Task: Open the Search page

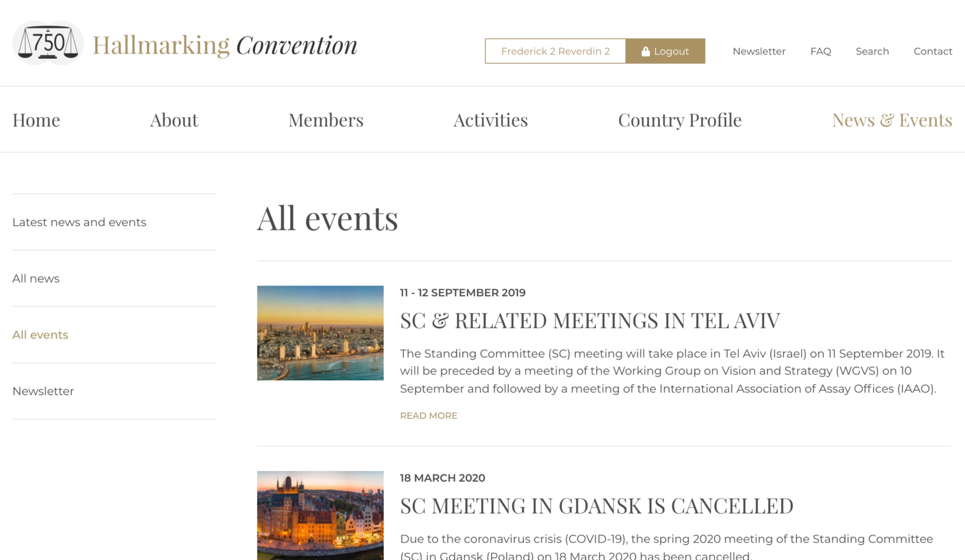Action: (872, 51)
